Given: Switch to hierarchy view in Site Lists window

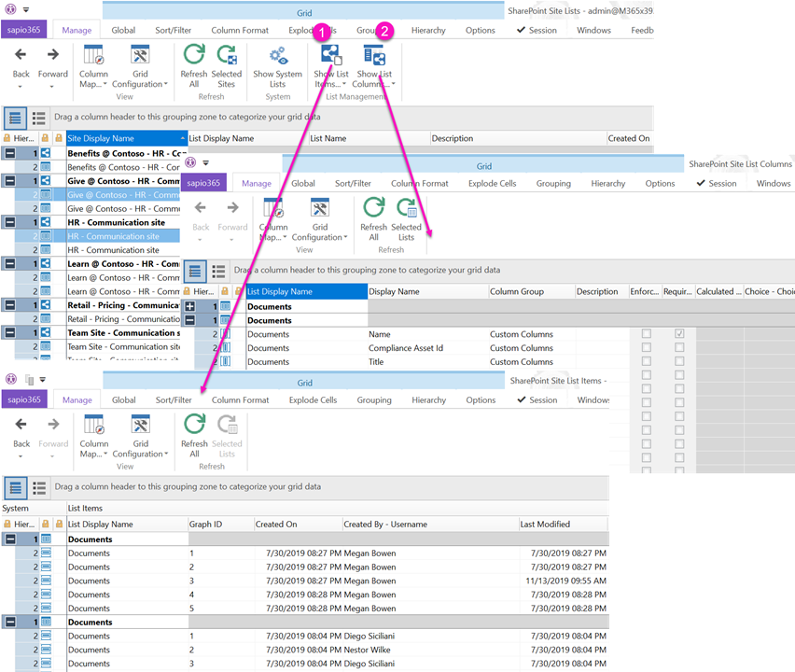Looking at the screenshot, I should [x=15, y=119].
